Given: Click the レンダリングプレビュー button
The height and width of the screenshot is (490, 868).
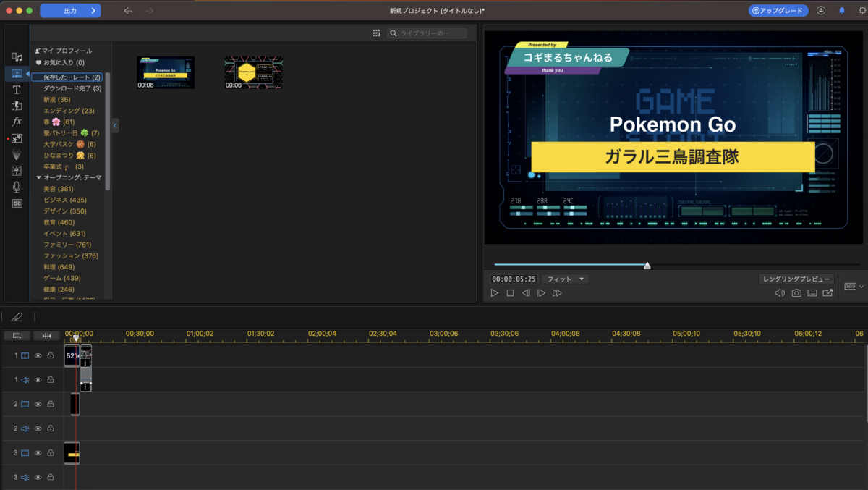Looking at the screenshot, I should pyautogui.click(x=796, y=279).
